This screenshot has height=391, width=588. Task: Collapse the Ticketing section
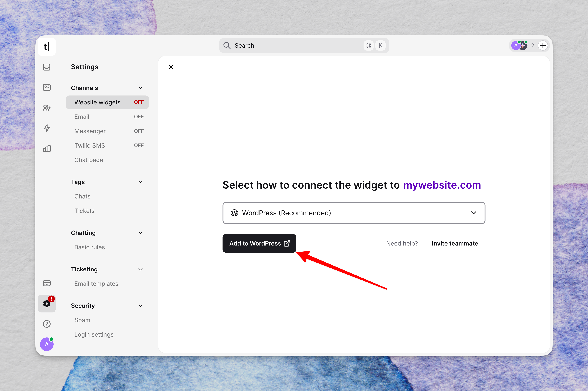[140, 269]
